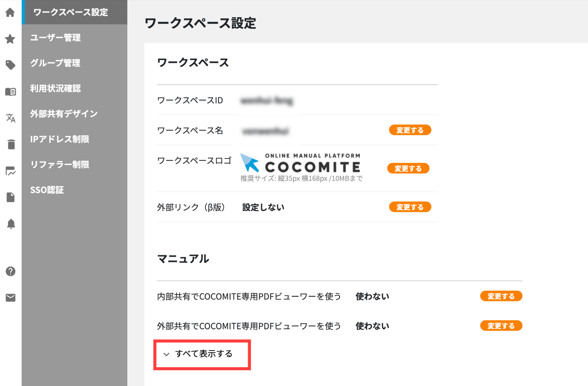Open the ユーザー管理 menu item
The height and width of the screenshot is (386, 588).
pos(55,38)
